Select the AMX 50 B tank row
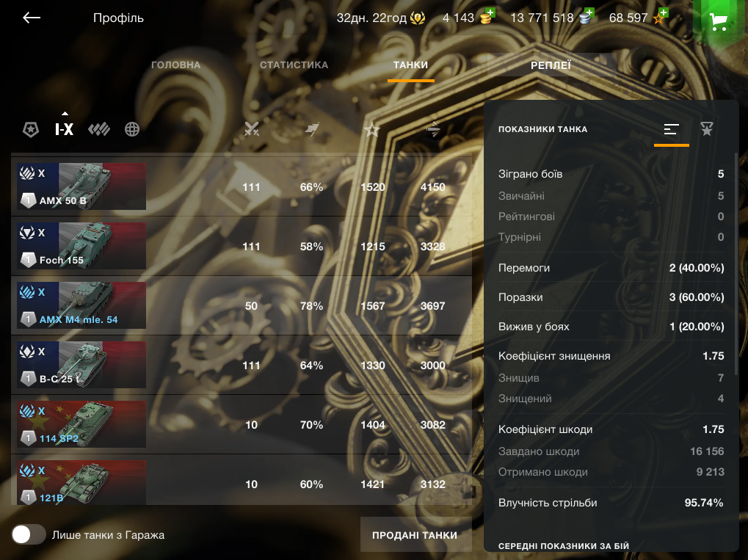This screenshot has height=560, width=748. click(242, 186)
